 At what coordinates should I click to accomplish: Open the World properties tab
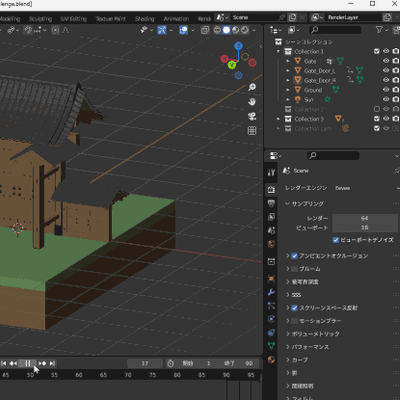[x=271, y=244]
